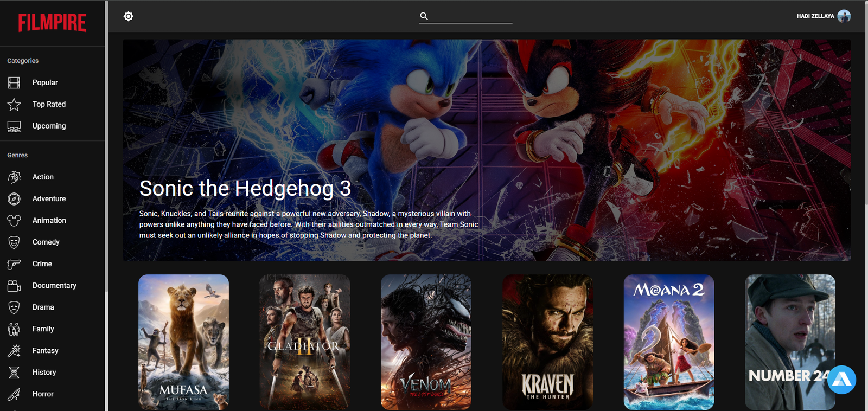
Task: Open the Upcoming category
Action: pyautogui.click(x=49, y=126)
